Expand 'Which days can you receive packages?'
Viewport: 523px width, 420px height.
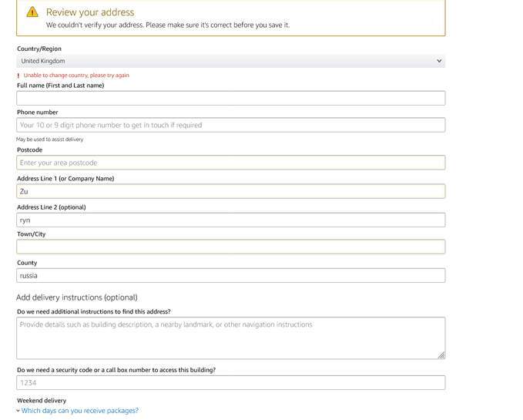[x=80, y=411]
